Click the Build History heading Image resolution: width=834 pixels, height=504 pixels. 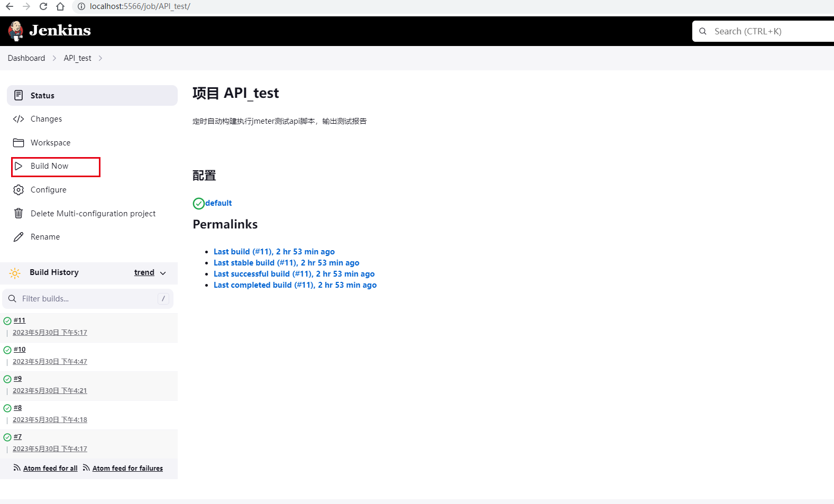click(x=54, y=272)
